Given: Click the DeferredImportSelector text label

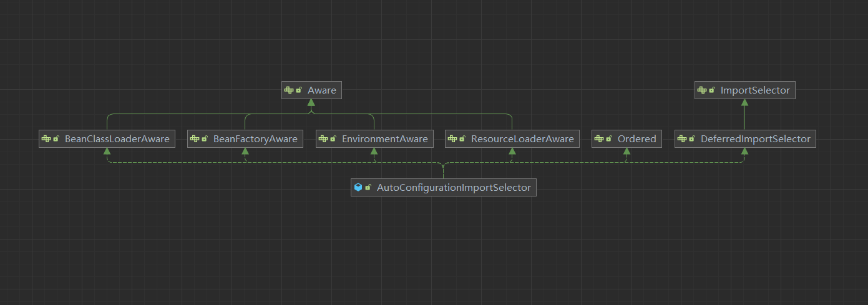Looking at the screenshot, I should click(x=755, y=139).
